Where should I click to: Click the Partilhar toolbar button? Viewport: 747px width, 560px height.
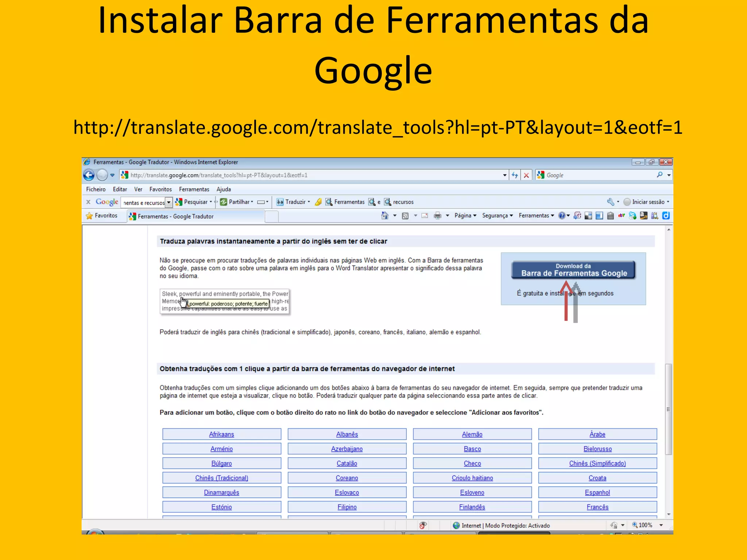(x=236, y=202)
